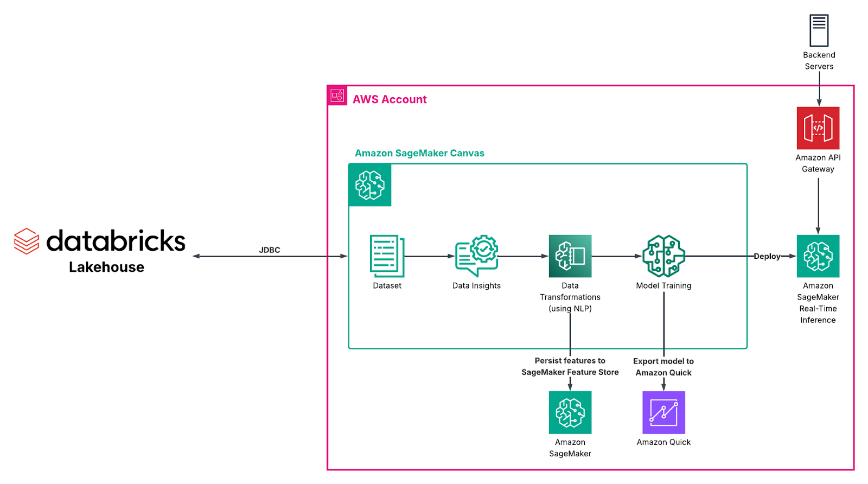
Task: Click the AWS Account pink icon
Action: (x=337, y=95)
